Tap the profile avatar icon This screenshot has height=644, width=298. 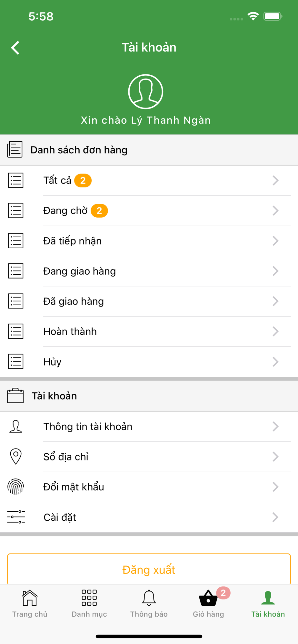[x=145, y=92]
